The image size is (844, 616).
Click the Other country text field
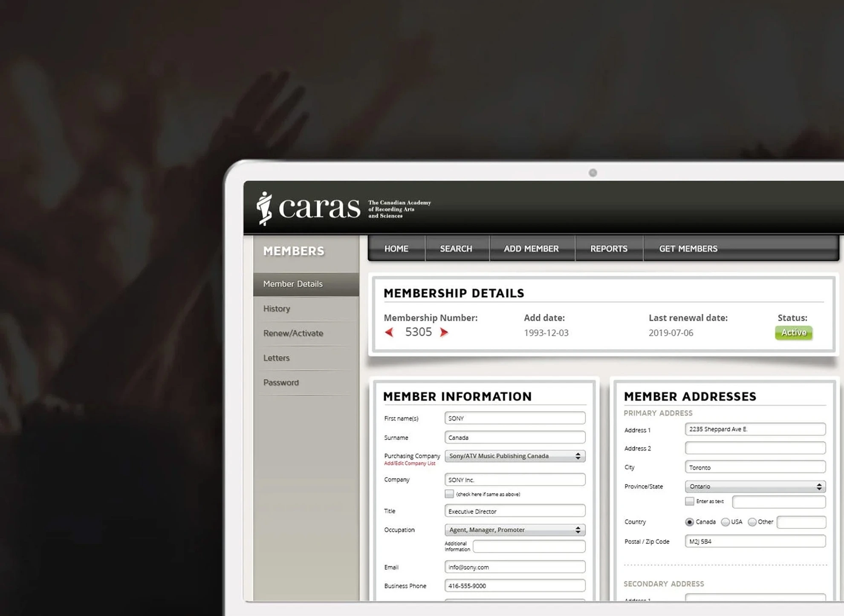click(x=801, y=522)
